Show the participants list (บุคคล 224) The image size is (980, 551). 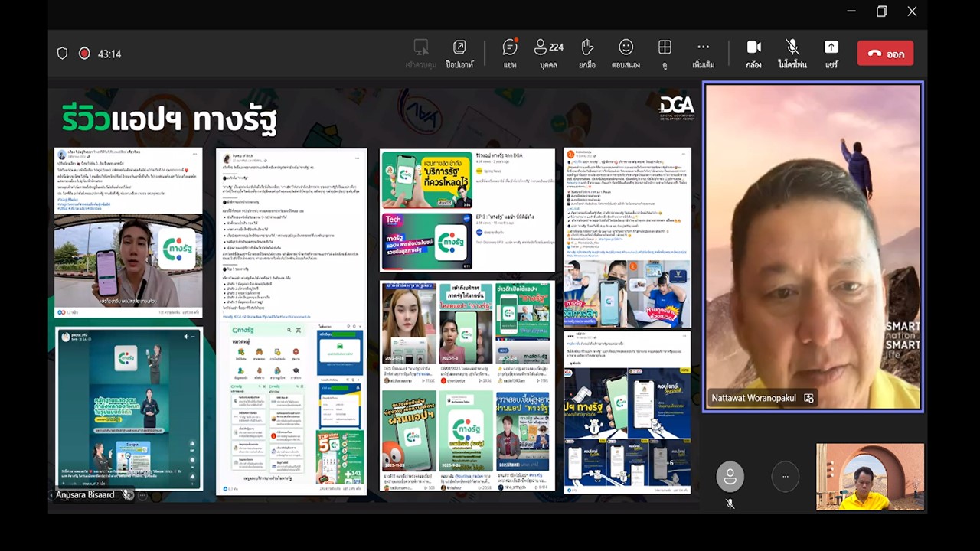549,53
